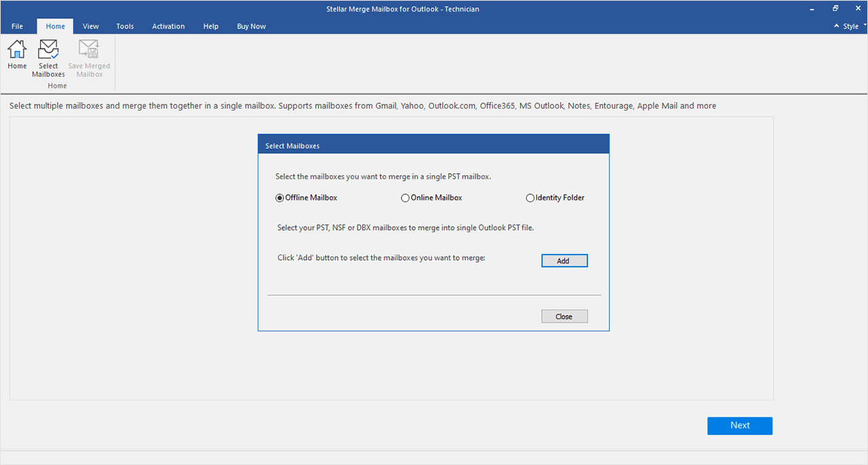Image resolution: width=868 pixels, height=465 pixels.
Task: Click the 'Select multiple mailboxes' description text
Action: tap(363, 106)
